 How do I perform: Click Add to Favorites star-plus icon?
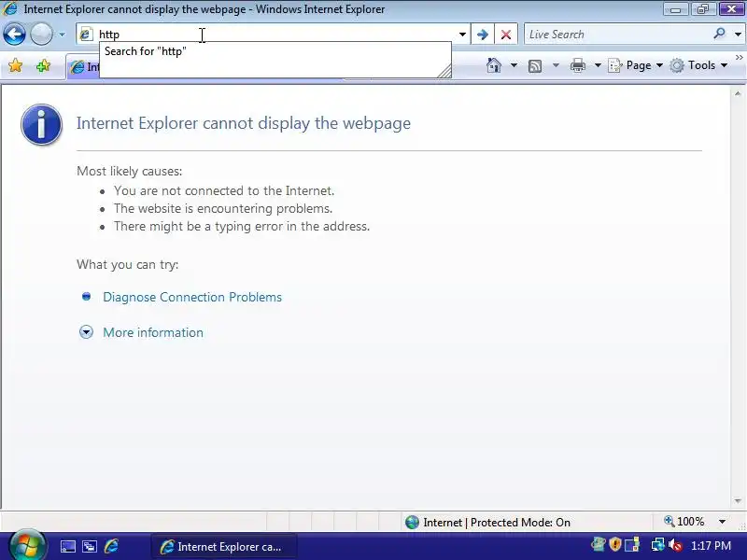pos(43,65)
